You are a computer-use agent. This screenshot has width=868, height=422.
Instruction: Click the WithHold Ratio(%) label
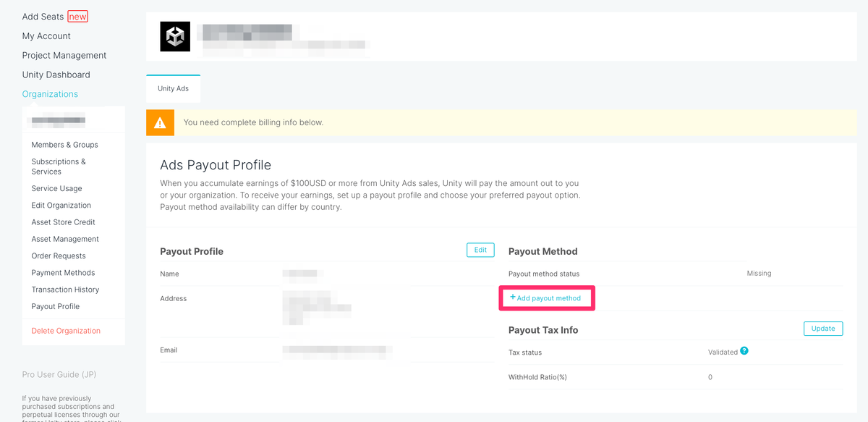[538, 377]
